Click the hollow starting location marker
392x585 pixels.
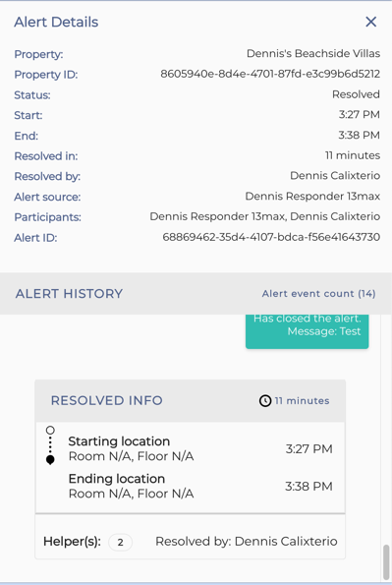(50, 431)
